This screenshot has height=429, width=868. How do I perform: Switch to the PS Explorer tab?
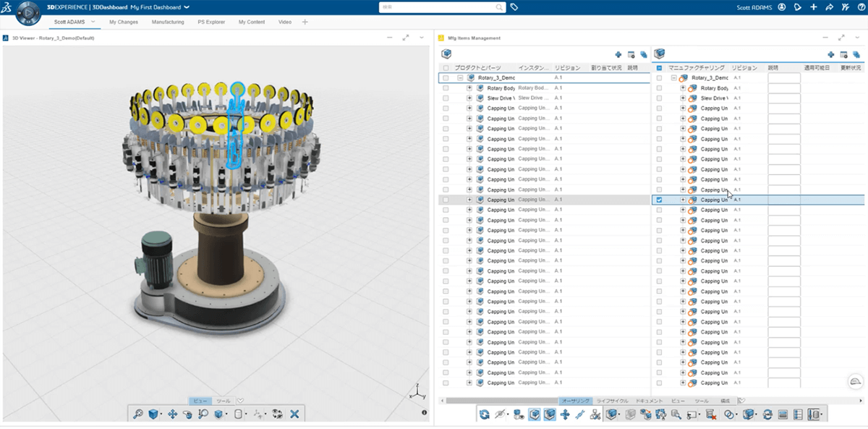click(211, 22)
